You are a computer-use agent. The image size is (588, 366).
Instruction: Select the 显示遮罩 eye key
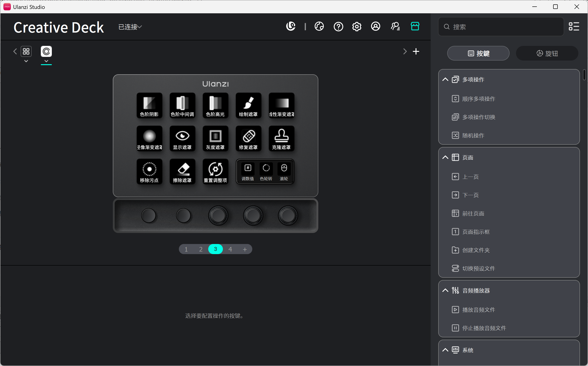click(182, 139)
